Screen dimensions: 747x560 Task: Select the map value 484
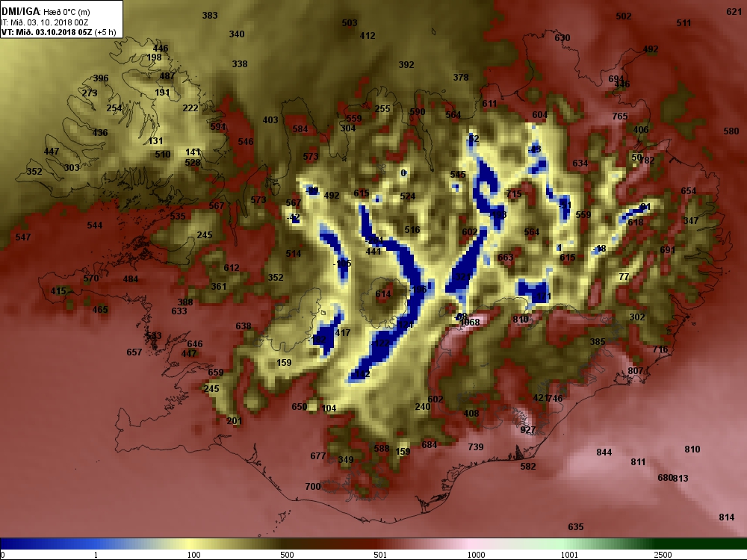(131, 279)
